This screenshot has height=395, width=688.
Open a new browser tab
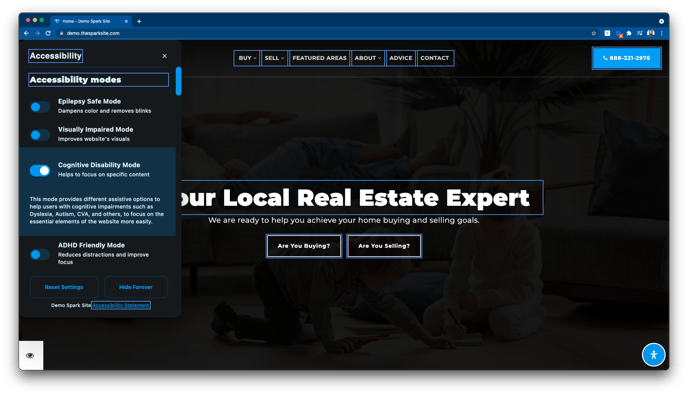pos(139,21)
